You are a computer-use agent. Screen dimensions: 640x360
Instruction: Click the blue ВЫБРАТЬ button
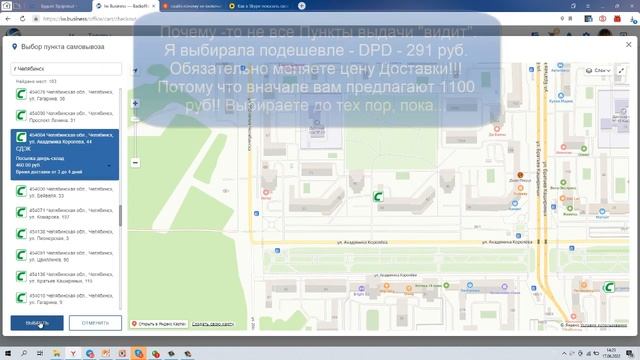click(x=37, y=323)
